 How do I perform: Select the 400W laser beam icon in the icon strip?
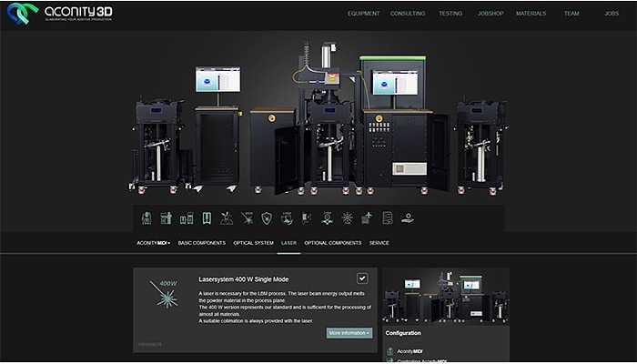[x=247, y=218]
